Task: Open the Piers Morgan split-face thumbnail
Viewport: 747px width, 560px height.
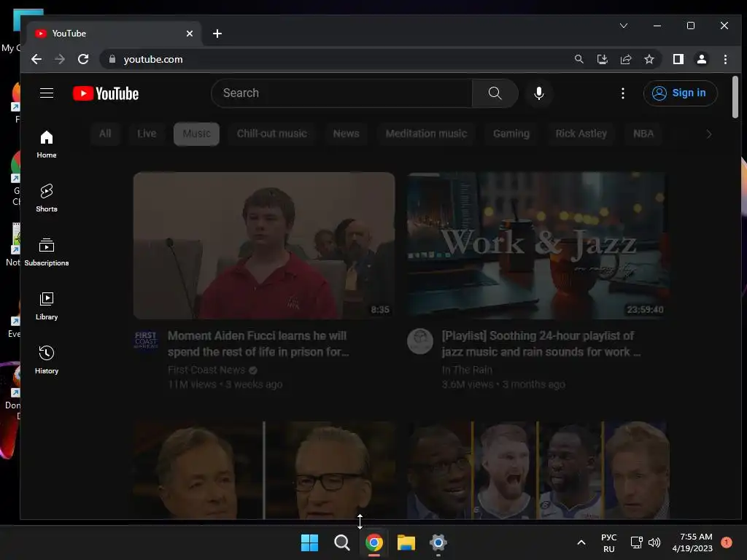Action: pos(264,470)
